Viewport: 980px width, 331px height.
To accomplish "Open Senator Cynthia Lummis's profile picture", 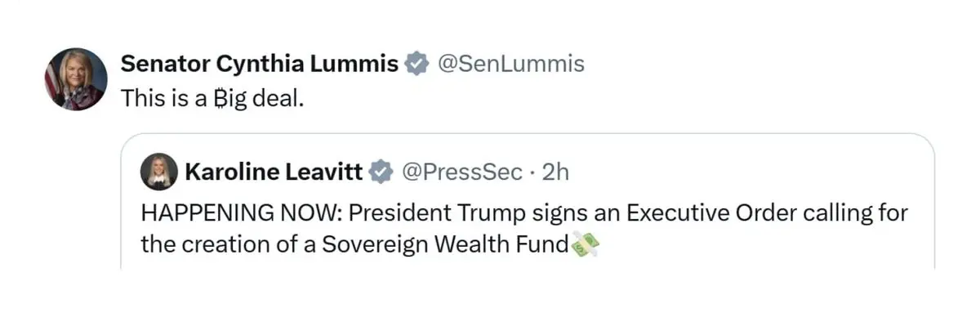I will coord(75,79).
